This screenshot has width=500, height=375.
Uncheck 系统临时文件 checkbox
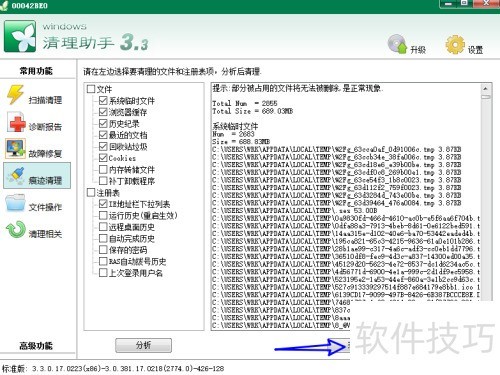point(103,100)
